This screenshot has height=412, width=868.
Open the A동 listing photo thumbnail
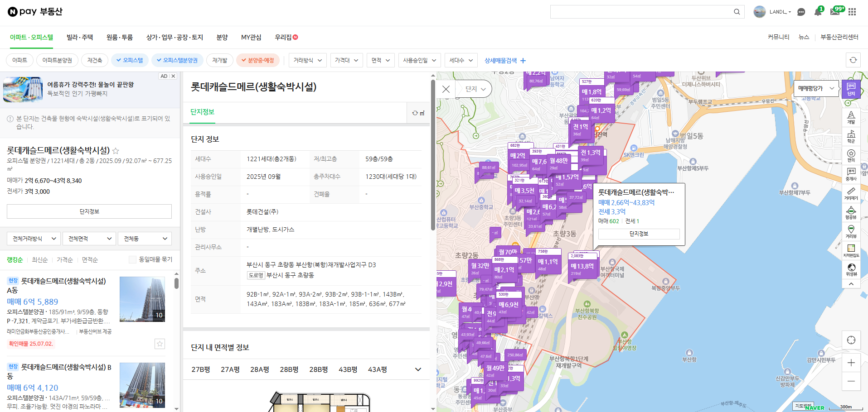point(142,299)
